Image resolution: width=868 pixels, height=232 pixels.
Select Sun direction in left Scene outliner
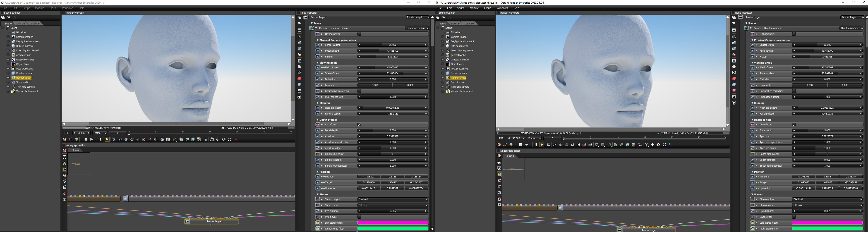[x=23, y=82]
